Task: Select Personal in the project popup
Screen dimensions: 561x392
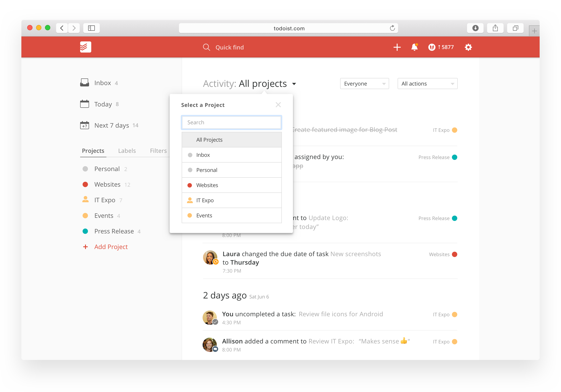Action: tap(232, 170)
